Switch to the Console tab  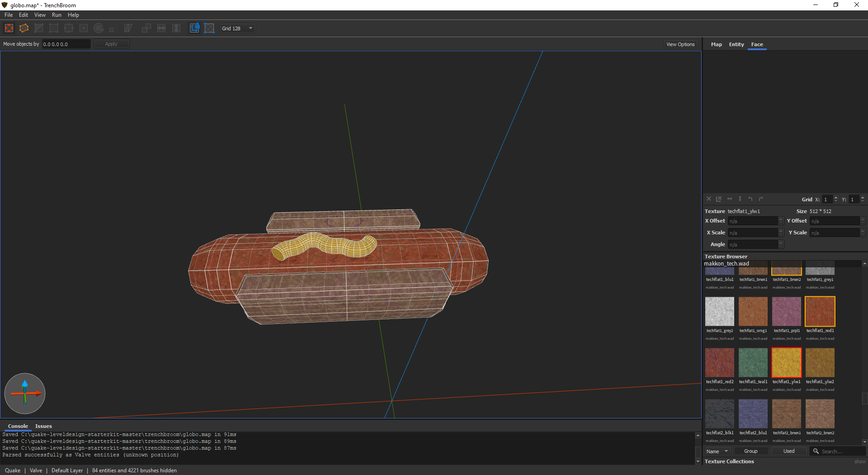pyautogui.click(x=18, y=426)
